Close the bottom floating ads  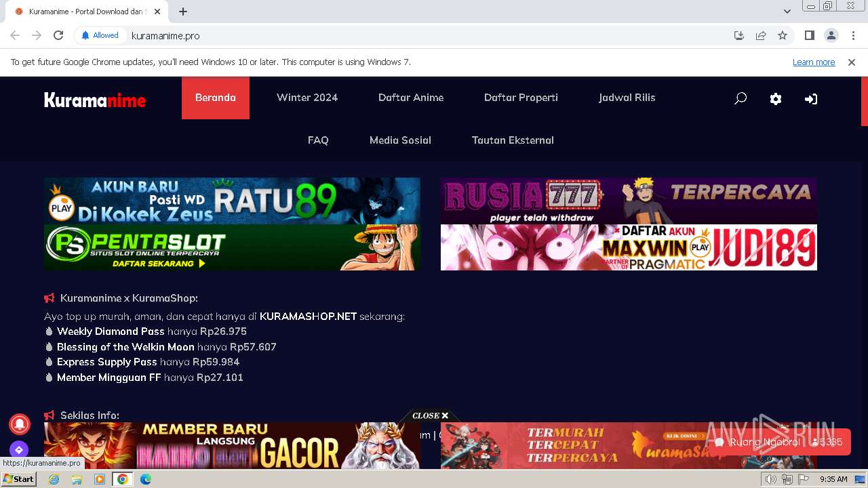click(431, 415)
